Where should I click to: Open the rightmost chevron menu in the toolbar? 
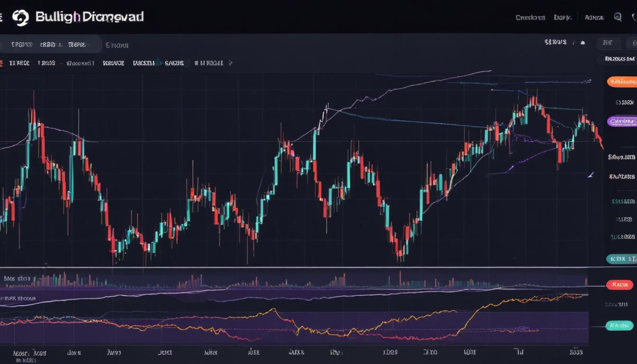231,63
